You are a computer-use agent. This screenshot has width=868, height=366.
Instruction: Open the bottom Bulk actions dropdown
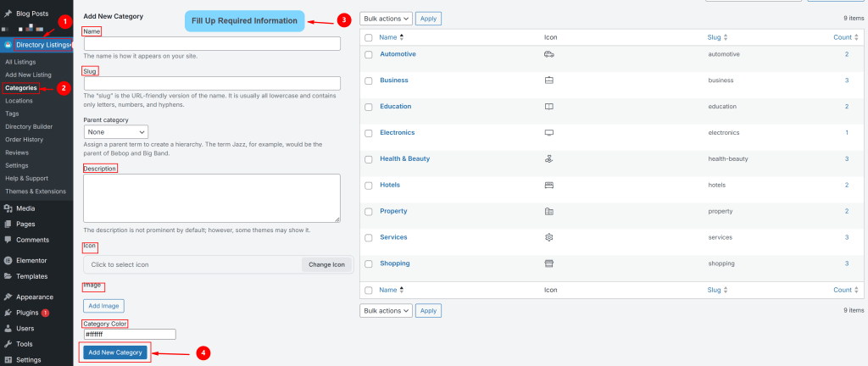(386, 311)
